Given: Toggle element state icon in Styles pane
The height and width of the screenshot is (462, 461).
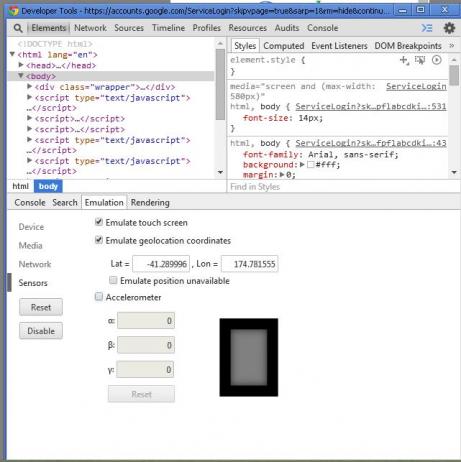Looking at the screenshot, I should [x=420, y=60].
